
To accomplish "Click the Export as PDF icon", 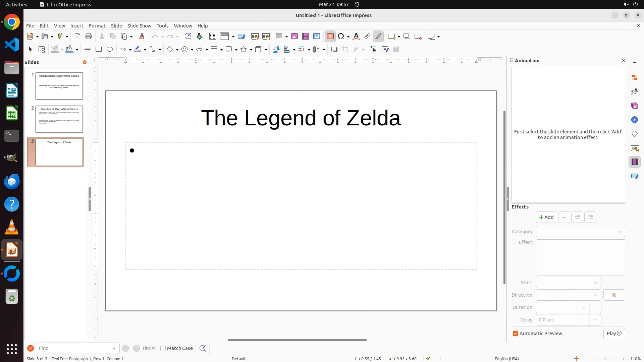I will coord(77,37).
